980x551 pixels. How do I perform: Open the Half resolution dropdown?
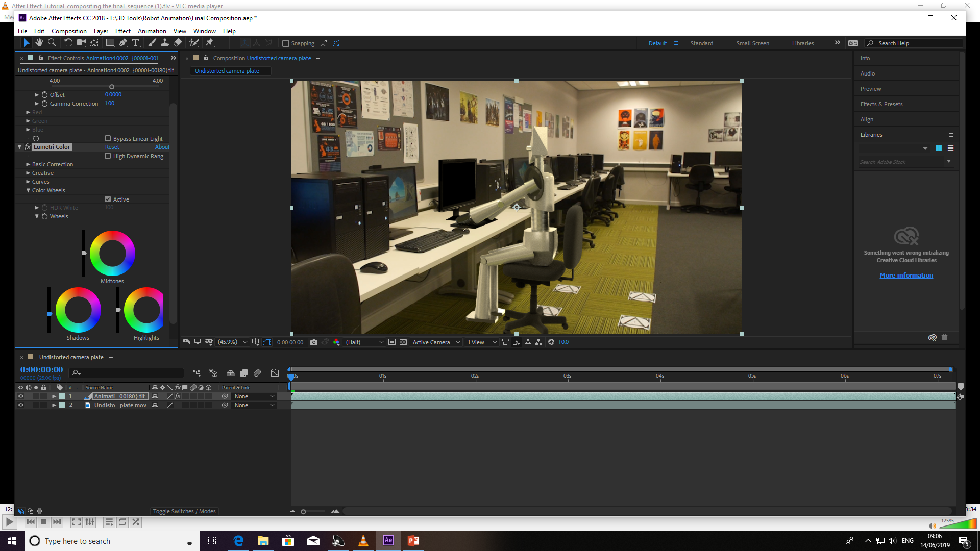pyautogui.click(x=364, y=342)
